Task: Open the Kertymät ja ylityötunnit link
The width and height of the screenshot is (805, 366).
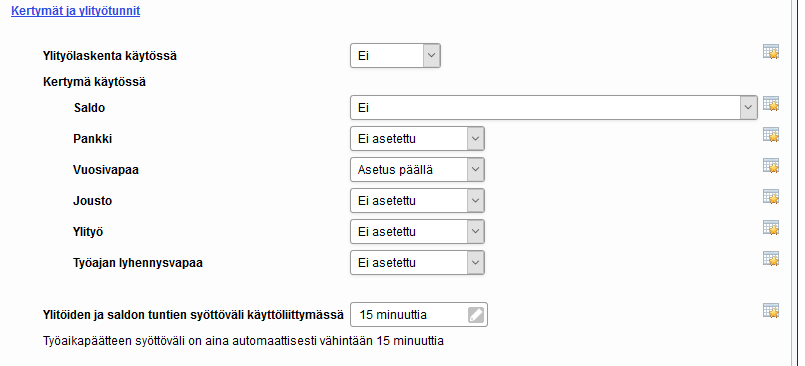Action: (75, 11)
